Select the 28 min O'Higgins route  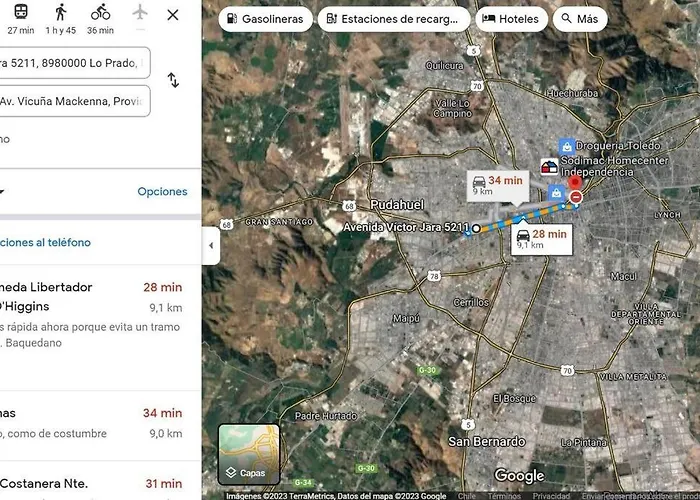click(100, 327)
